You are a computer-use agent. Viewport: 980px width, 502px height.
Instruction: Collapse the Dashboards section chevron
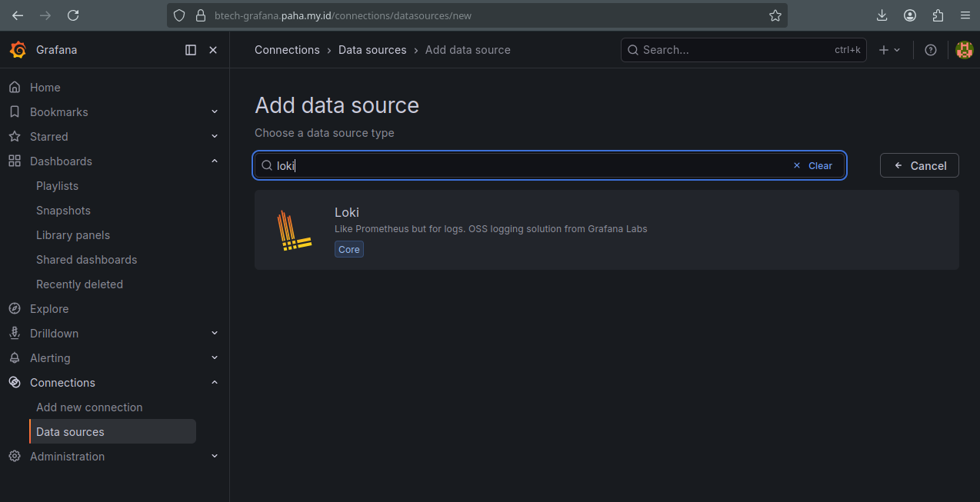tap(215, 161)
